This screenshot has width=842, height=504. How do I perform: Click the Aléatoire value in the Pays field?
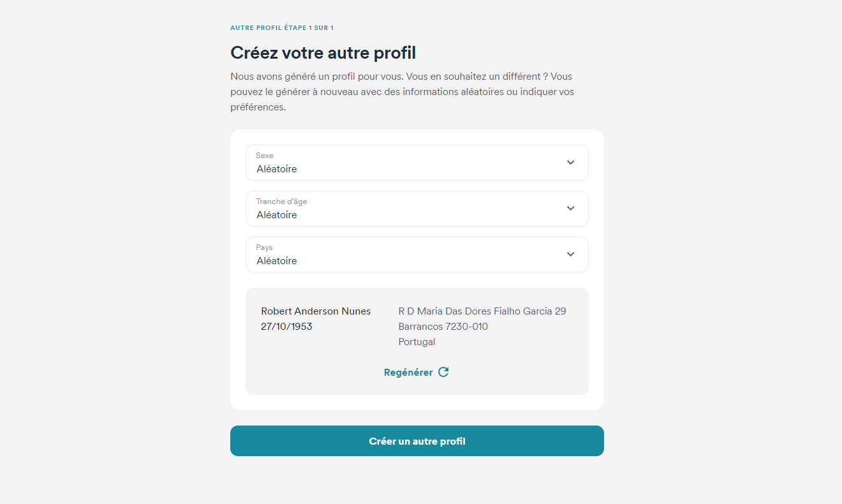[x=276, y=260]
